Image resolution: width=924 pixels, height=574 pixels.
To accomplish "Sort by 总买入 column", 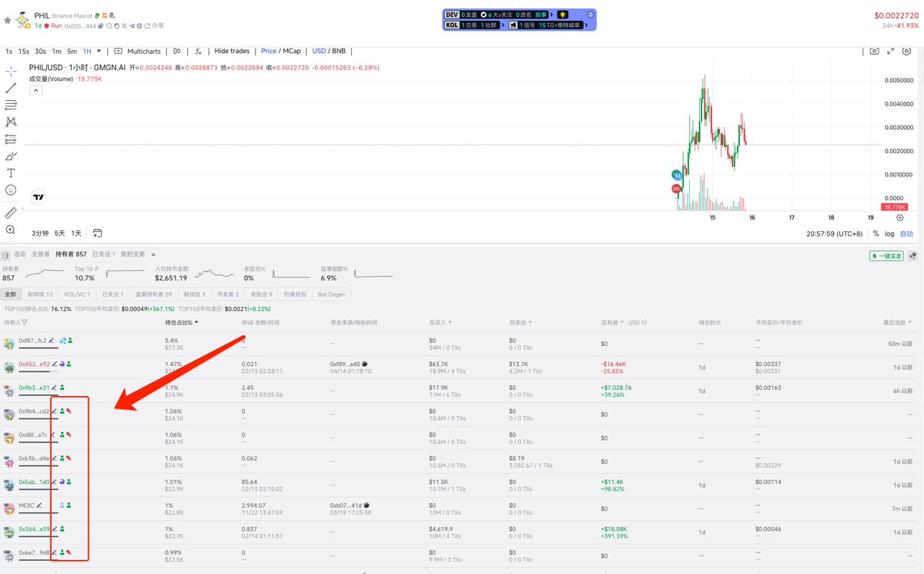I will click(x=440, y=322).
